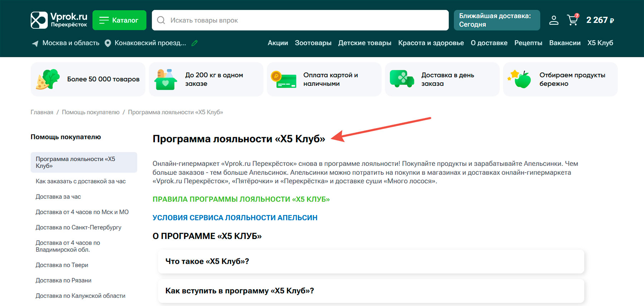Open the Рецепты menu item
Image resolution: width=644 pixels, height=306 pixels.
click(x=528, y=43)
